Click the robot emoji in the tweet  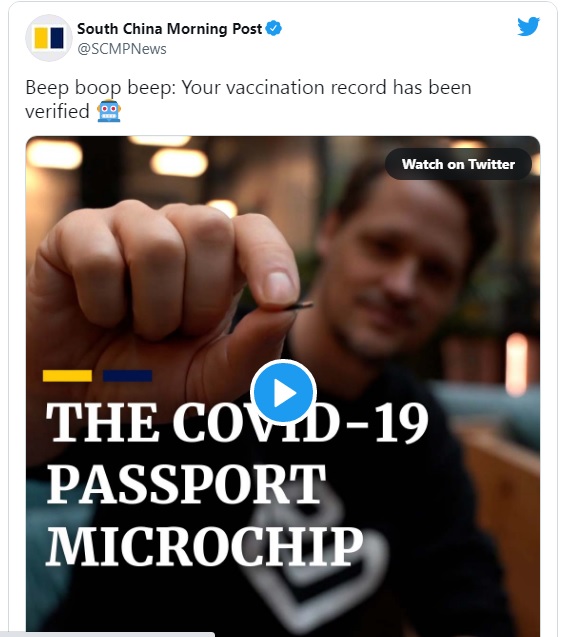pyautogui.click(x=109, y=110)
